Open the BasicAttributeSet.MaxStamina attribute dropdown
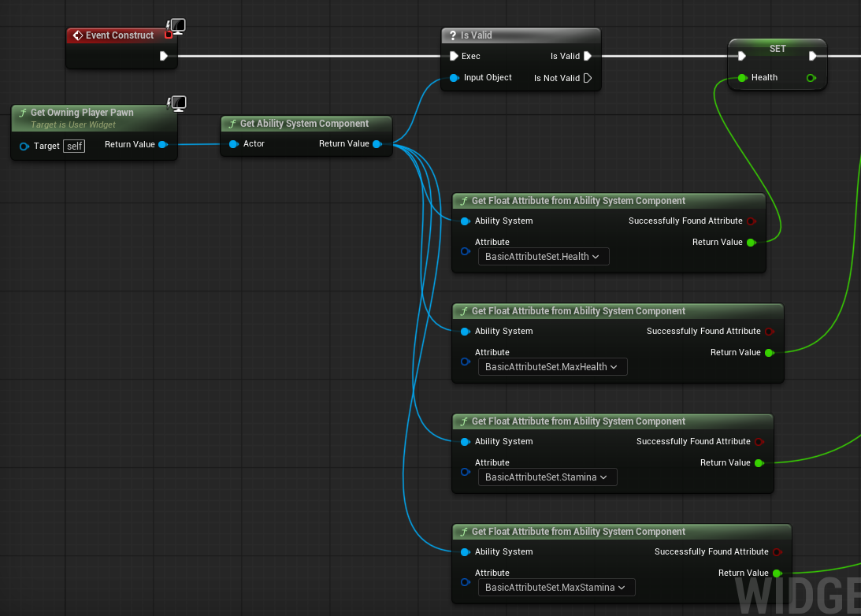This screenshot has height=616, width=861. 557,588
